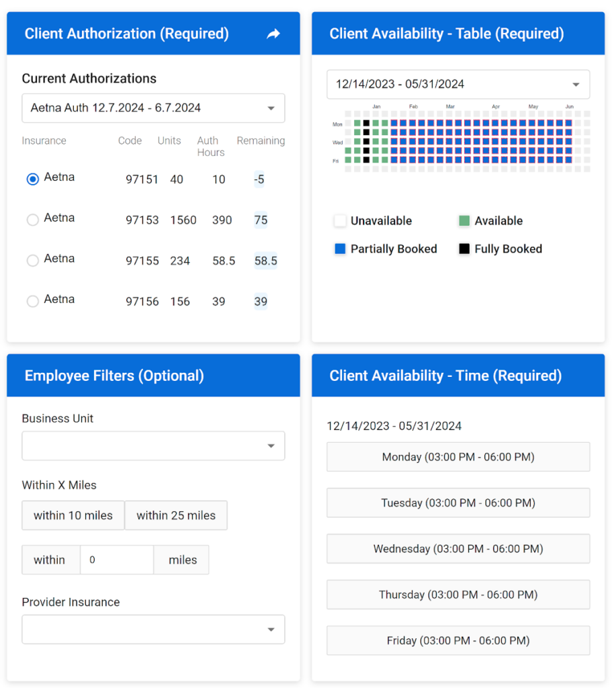Viewport: 616px width, 688px height.
Task: Select the Aetna 97153 authorization radio button
Action: pyautogui.click(x=32, y=220)
